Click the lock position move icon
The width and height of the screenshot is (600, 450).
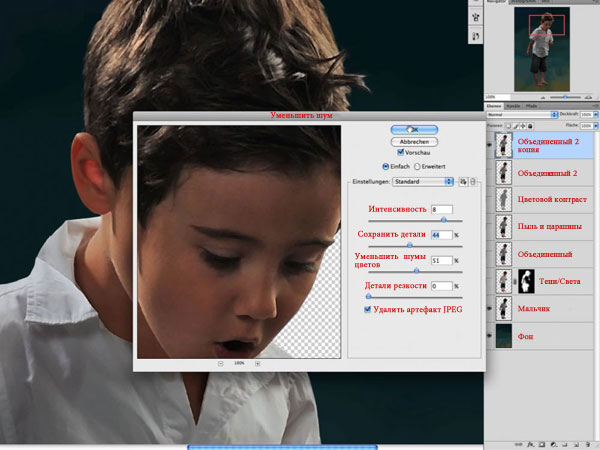point(523,126)
